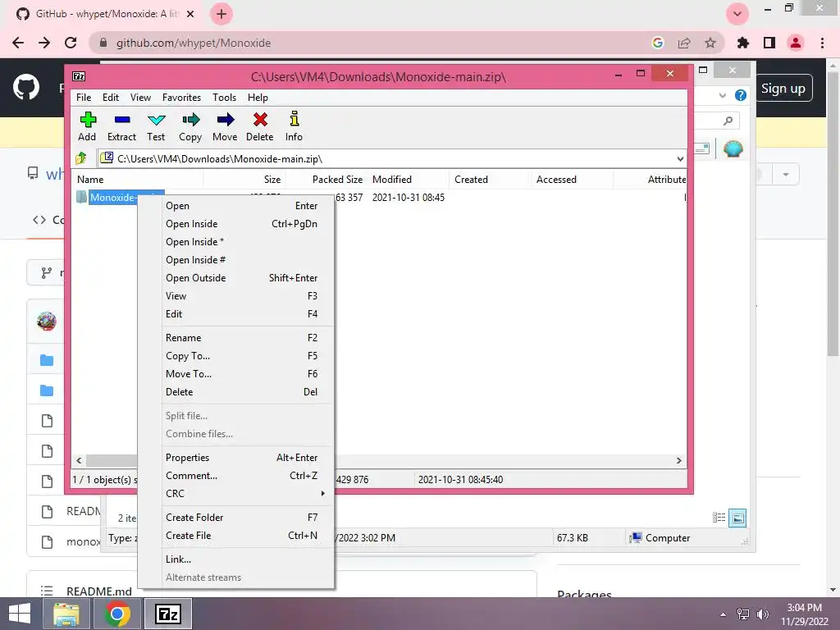Open Chrome three-dot menu
The image size is (840, 630).
(822, 43)
